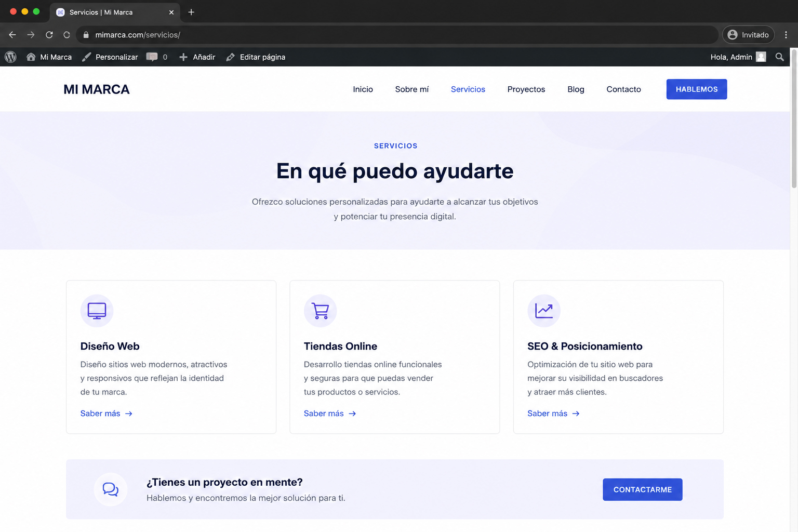Open the Contacto menu item
The height and width of the screenshot is (532, 798).
pyautogui.click(x=623, y=89)
